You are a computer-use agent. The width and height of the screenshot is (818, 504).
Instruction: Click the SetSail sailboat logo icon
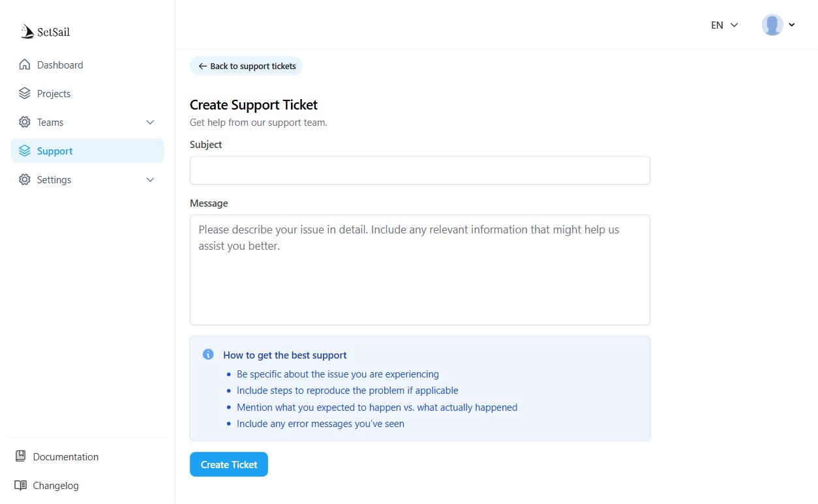click(27, 31)
